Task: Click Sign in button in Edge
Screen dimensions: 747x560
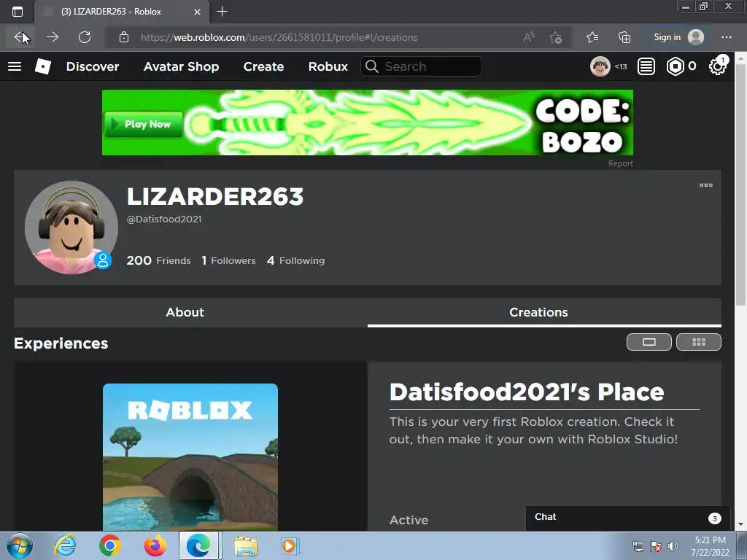Action: 678,37
